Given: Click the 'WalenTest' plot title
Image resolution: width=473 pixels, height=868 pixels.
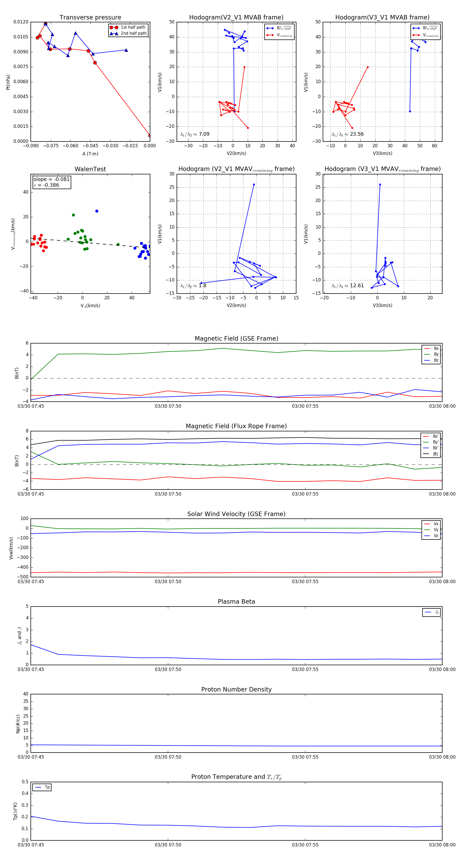Looking at the screenshot, I should [90, 169].
